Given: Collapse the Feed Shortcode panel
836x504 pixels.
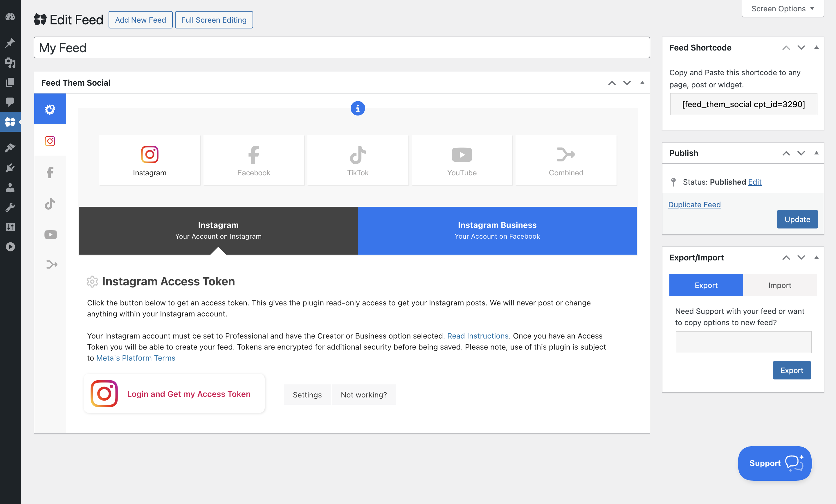Looking at the screenshot, I should (816, 48).
